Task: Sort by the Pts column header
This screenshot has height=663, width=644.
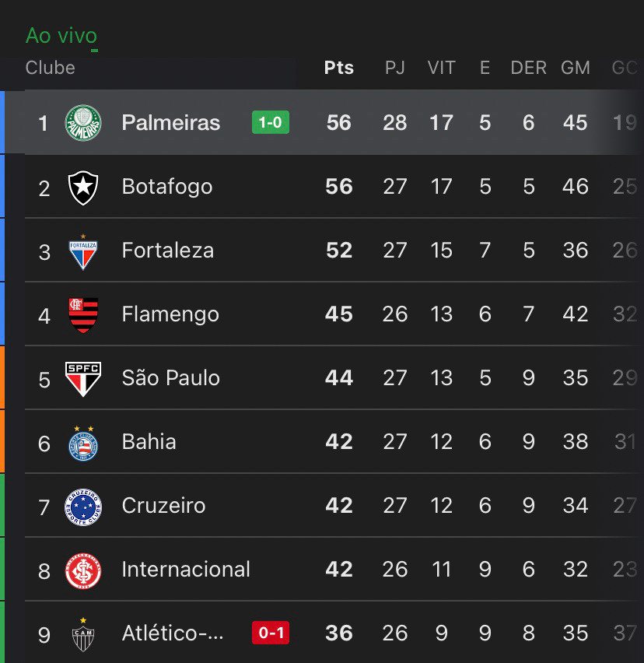Action: click(x=339, y=68)
